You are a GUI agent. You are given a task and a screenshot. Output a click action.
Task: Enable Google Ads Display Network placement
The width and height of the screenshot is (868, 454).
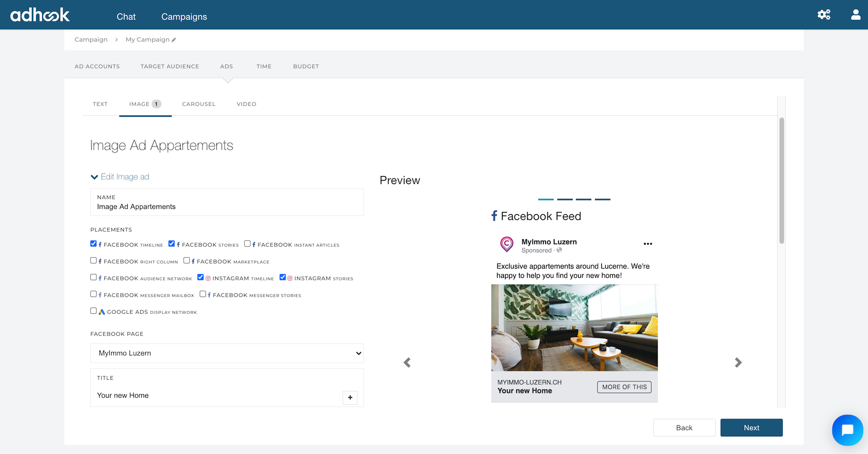click(x=94, y=311)
